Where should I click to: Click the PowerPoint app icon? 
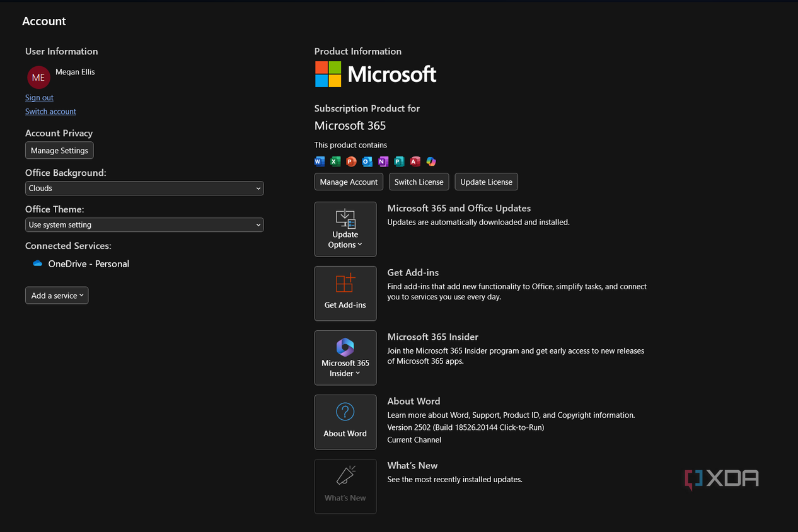[x=351, y=161]
